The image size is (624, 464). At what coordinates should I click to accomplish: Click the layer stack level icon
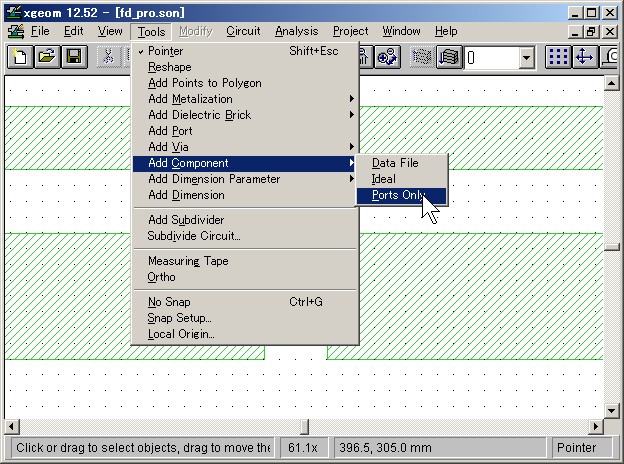(x=449, y=57)
